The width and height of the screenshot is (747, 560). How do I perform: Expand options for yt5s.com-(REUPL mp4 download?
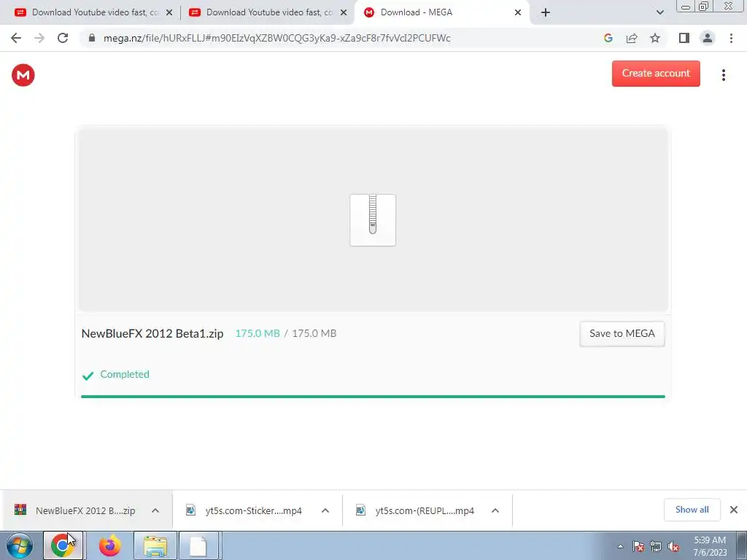coord(495,510)
